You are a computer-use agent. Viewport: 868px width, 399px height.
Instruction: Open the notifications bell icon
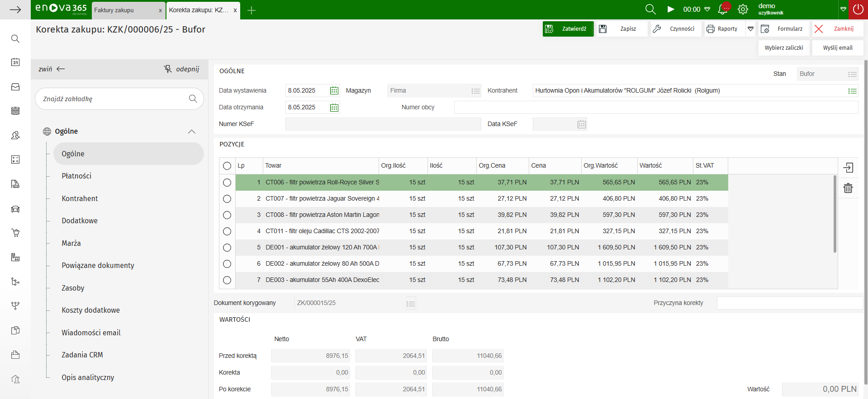(x=723, y=9)
